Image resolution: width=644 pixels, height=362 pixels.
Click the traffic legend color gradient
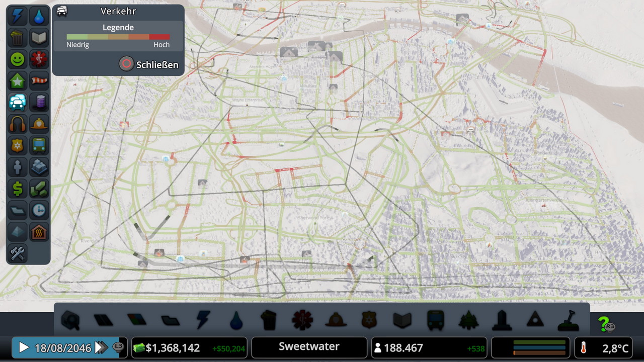[x=118, y=37]
